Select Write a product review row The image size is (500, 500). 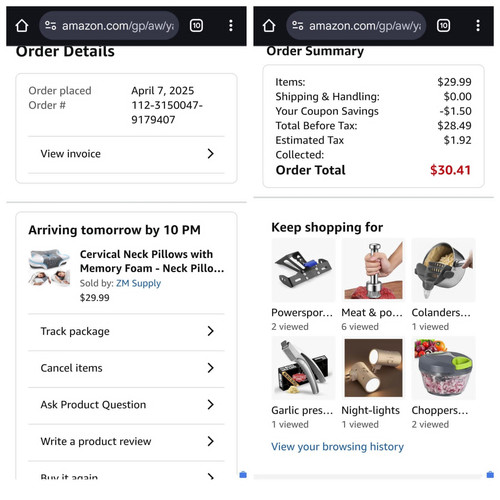pyautogui.click(x=126, y=441)
